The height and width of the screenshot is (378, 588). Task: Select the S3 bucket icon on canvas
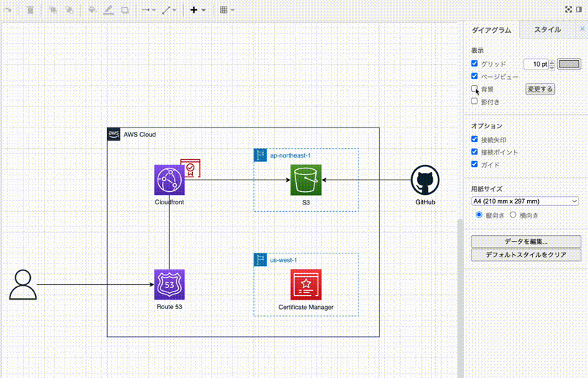point(306,179)
